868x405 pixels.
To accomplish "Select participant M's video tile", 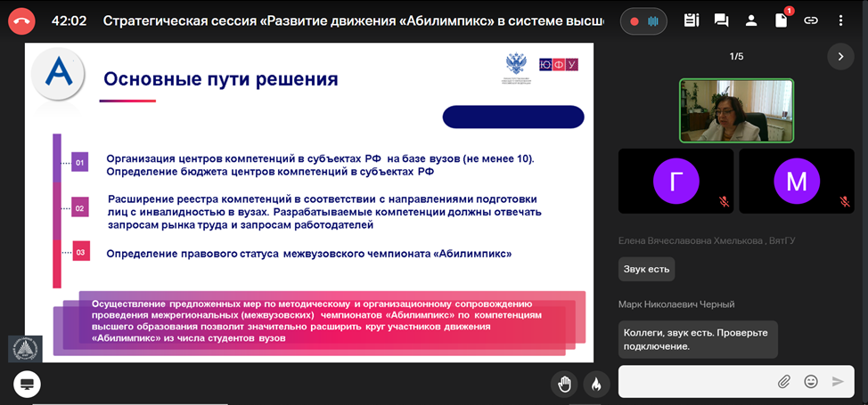I will [796, 182].
